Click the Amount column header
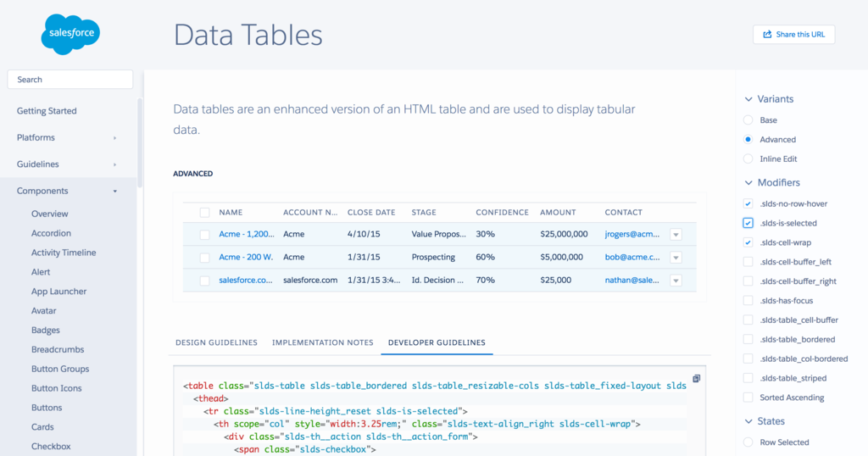The image size is (868, 456). pyautogui.click(x=558, y=213)
